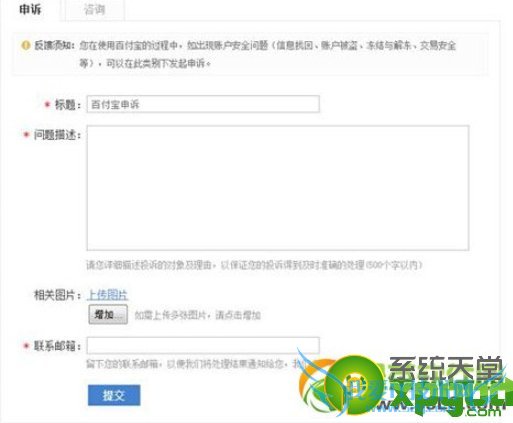Click the yellow info icon beside 反馈须知
The image size is (513, 423).
[25, 45]
